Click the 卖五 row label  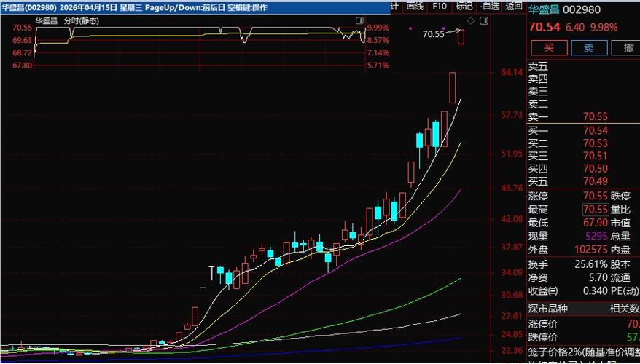click(x=539, y=66)
